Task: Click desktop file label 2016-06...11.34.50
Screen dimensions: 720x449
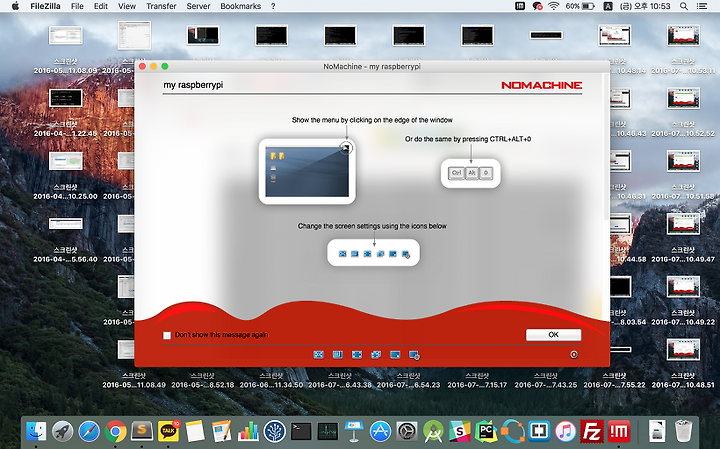Action: [271, 385]
